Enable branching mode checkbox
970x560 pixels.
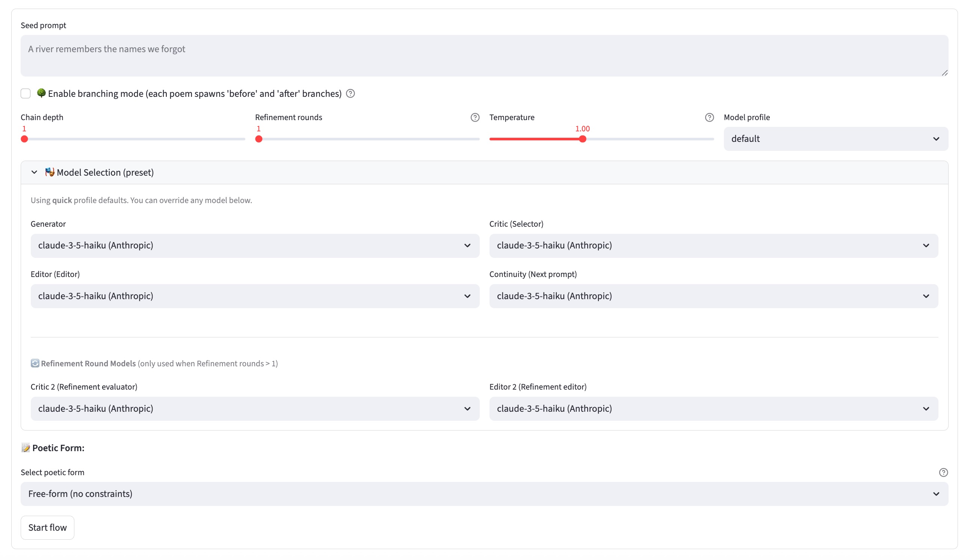click(x=26, y=93)
